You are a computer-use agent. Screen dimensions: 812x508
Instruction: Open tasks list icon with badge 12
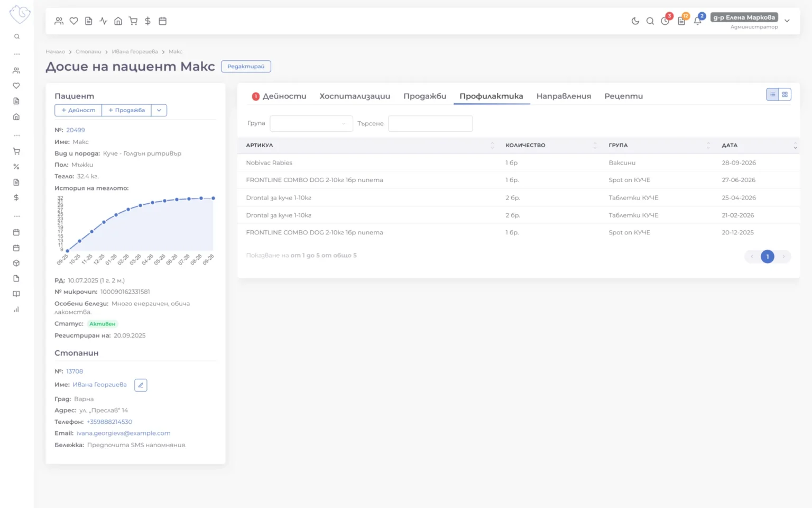682,21
